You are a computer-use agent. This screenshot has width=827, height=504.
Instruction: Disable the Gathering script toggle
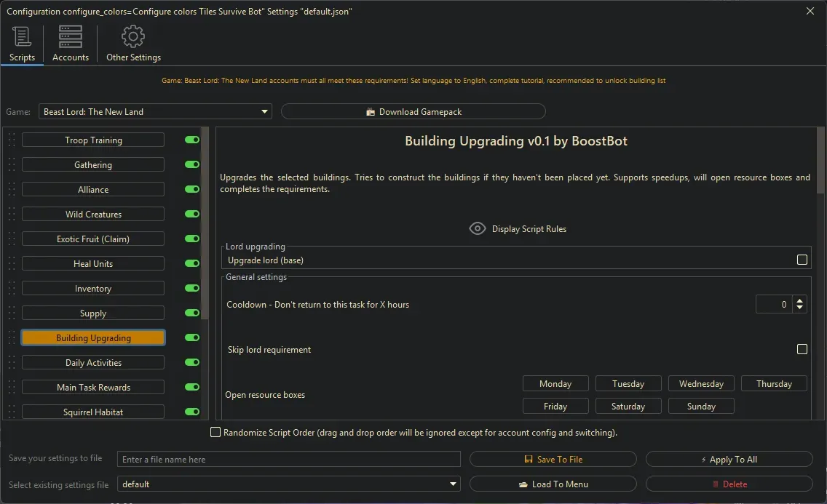191,164
